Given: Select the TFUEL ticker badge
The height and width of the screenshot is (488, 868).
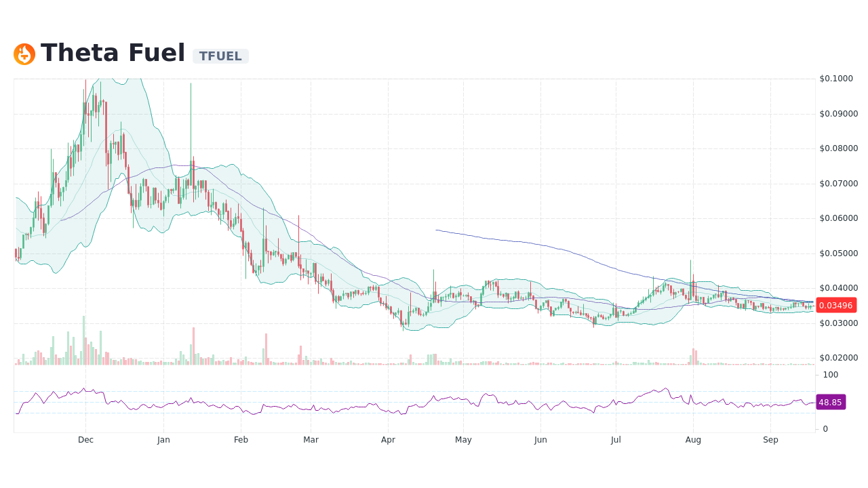Looking at the screenshot, I should 220,56.
